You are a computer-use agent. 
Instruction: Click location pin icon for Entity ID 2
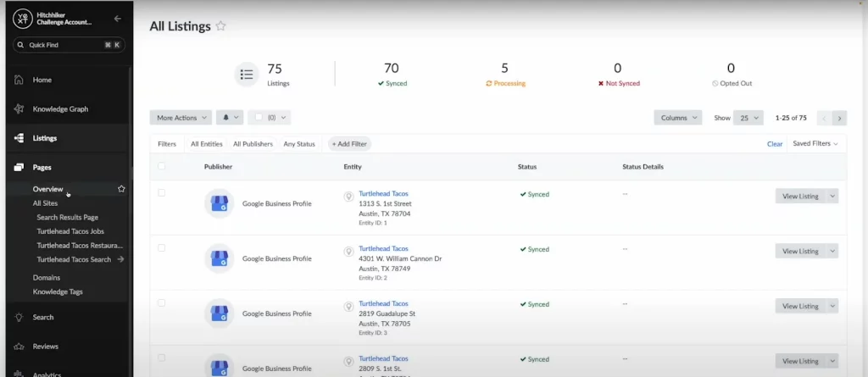click(348, 252)
